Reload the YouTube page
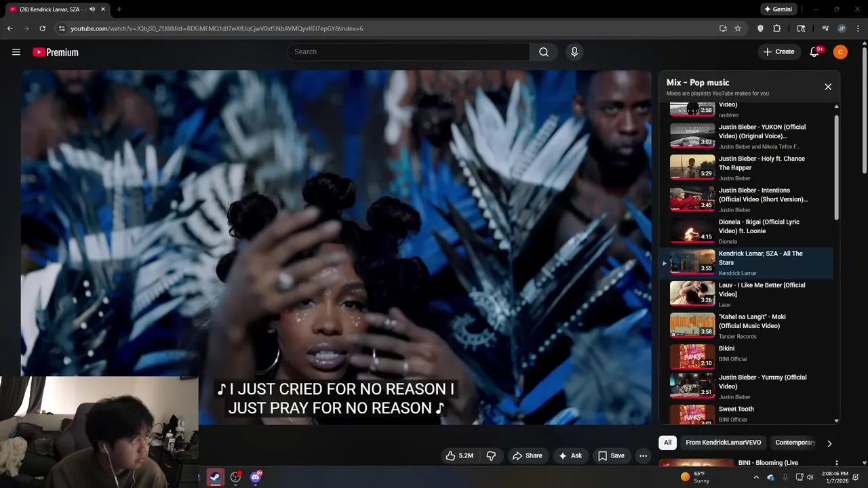This screenshot has width=868, height=488. tap(42, 28)
